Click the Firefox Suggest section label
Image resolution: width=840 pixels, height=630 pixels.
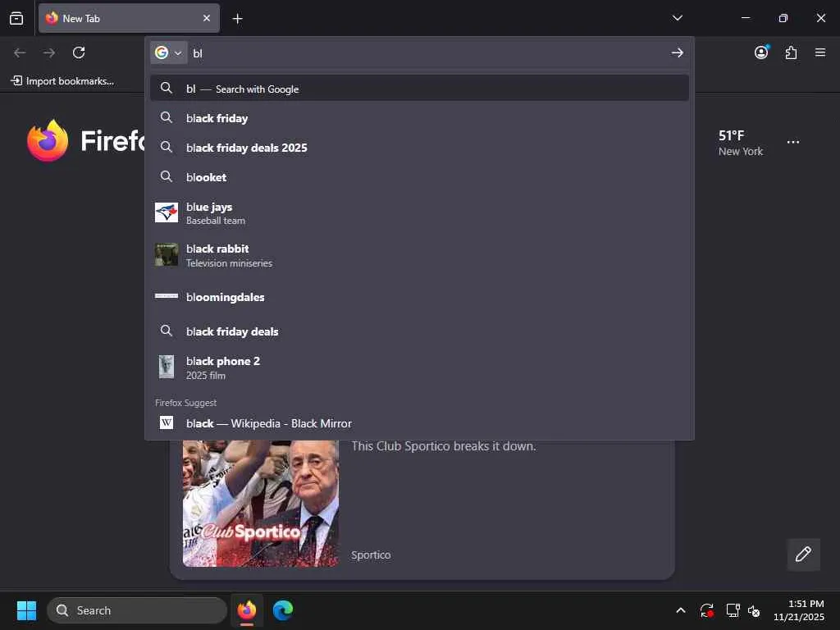coord(185,402)
